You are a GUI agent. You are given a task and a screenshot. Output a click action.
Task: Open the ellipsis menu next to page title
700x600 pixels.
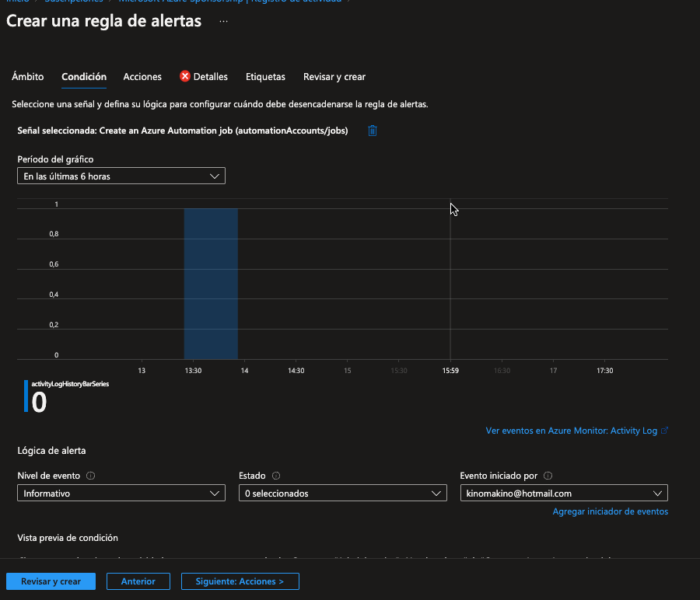[224, 22]
